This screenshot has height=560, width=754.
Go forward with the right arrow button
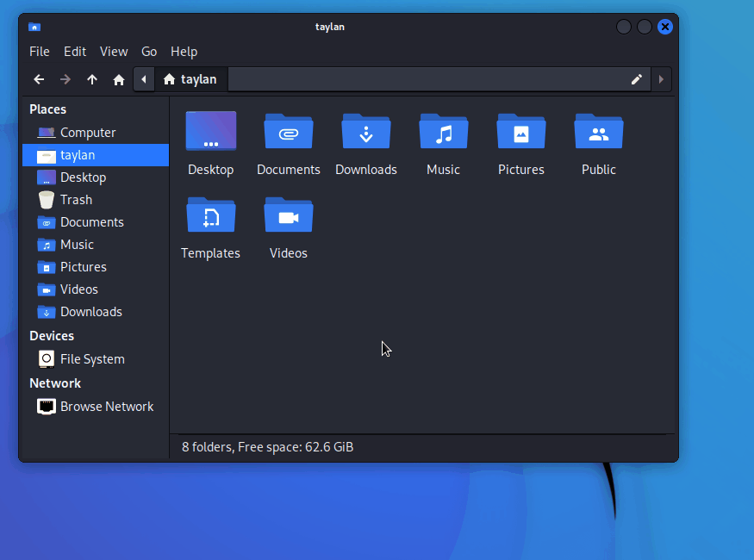[65, 79]
